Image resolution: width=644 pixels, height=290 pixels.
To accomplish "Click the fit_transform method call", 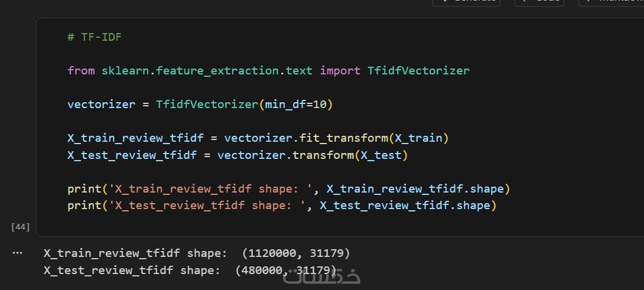I will click(344, 138).
